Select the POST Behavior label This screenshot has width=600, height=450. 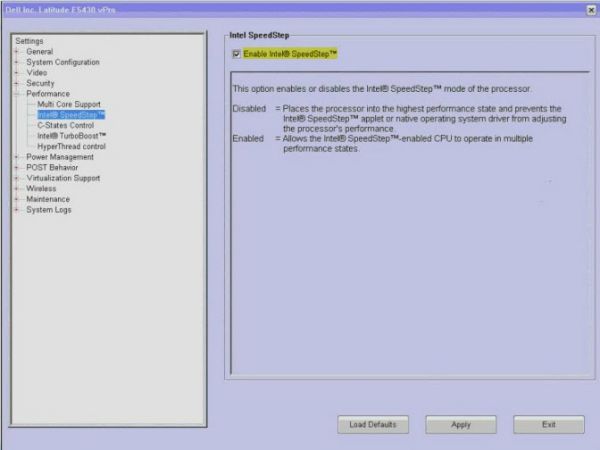tap(52, 168)
